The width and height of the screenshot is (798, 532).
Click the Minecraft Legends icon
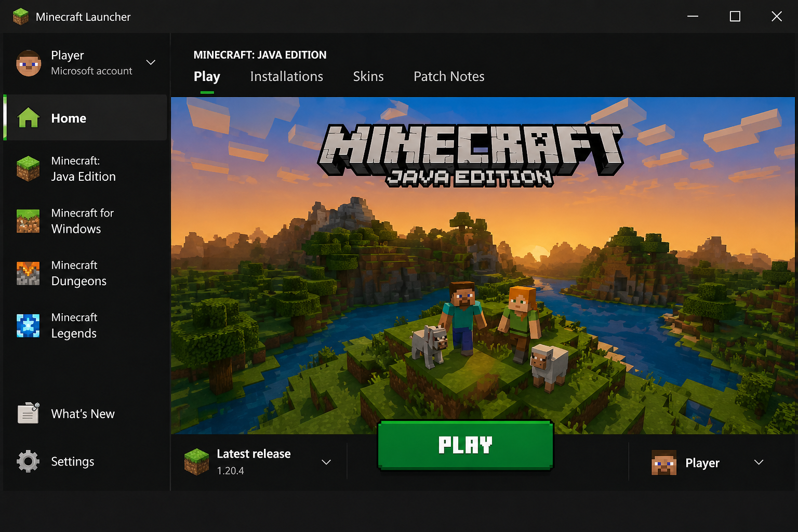(x=28, y=326)
